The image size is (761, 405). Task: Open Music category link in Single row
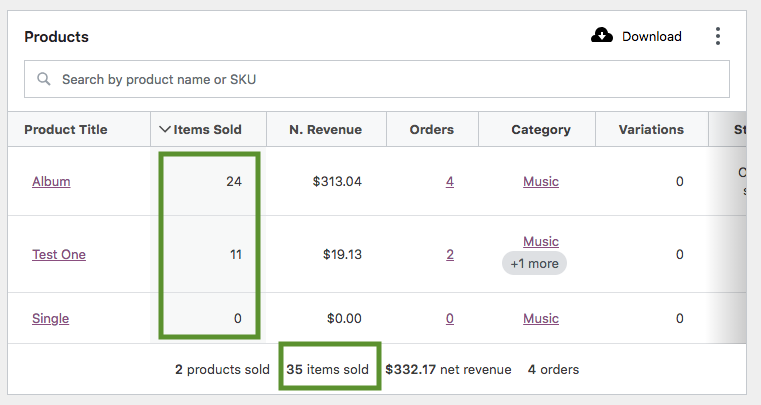pos(541,319)
